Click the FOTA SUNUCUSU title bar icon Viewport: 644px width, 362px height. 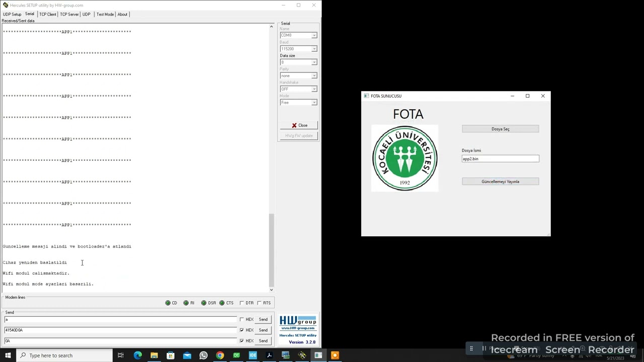click(366, 96)
